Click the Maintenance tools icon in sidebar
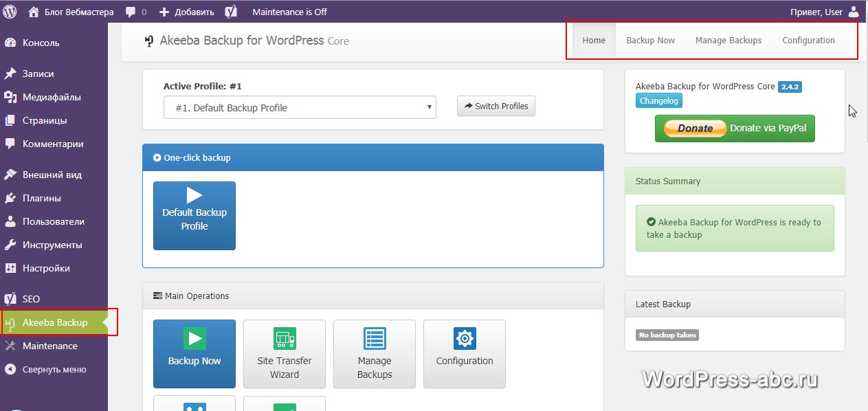The height and width of the screenshot is (411, 868). 10,346
